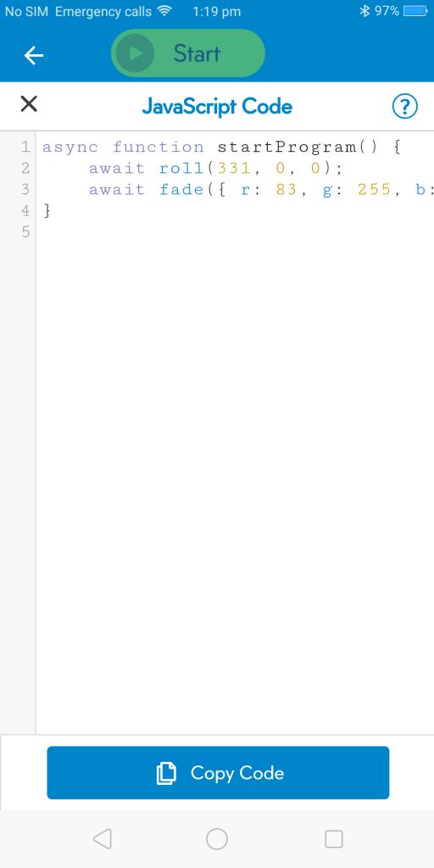Click line number 5 in gutter
The image size is (434, 868).
coord(25,231)
